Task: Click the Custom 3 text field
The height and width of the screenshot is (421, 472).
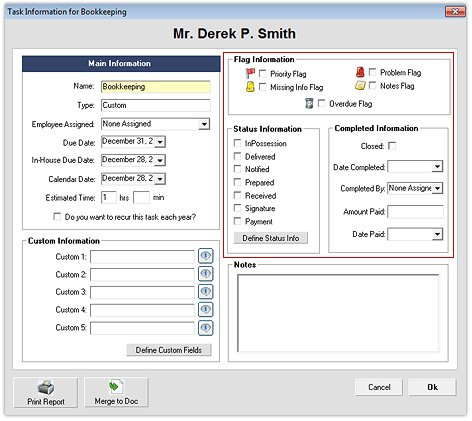Action: tap(142, 292)
